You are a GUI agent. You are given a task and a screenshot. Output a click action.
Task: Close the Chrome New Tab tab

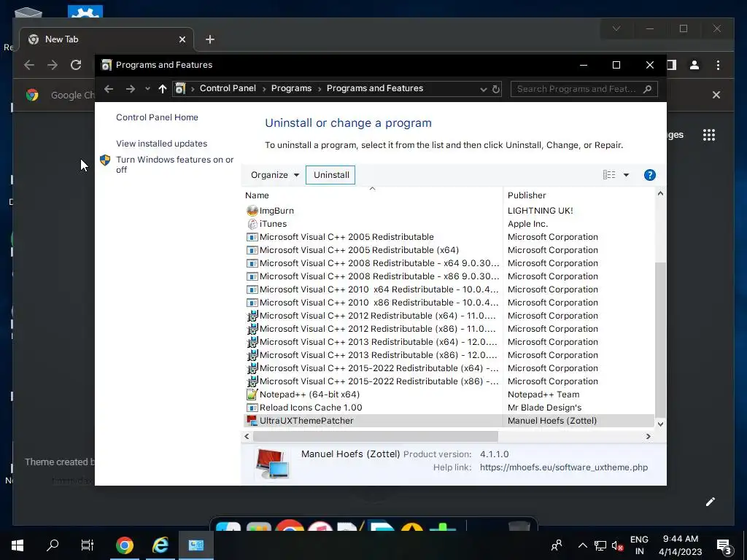182,39
